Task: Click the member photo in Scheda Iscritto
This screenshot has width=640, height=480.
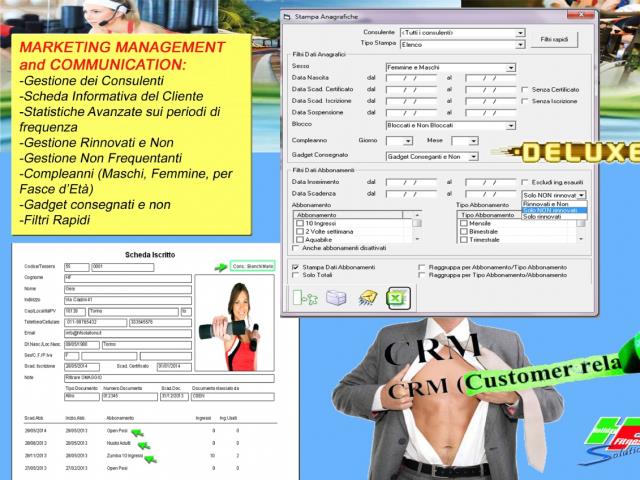Action: coord(235,323)
